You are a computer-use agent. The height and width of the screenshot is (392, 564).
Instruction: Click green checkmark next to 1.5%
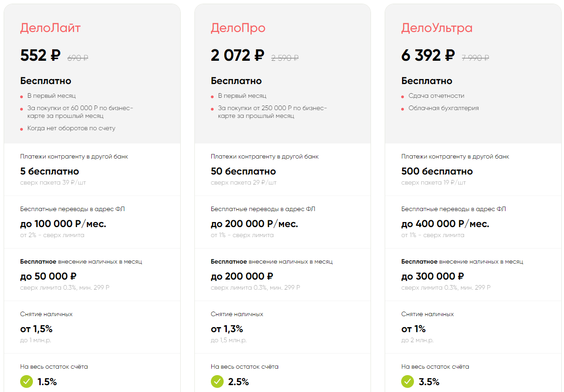click(27, 381)
